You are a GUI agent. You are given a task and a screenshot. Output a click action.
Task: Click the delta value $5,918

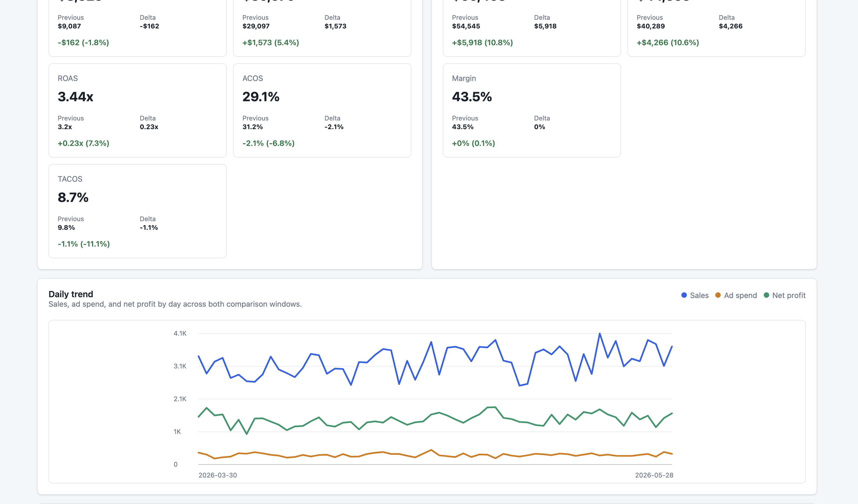pyautogui.click(x=545, y=26)
